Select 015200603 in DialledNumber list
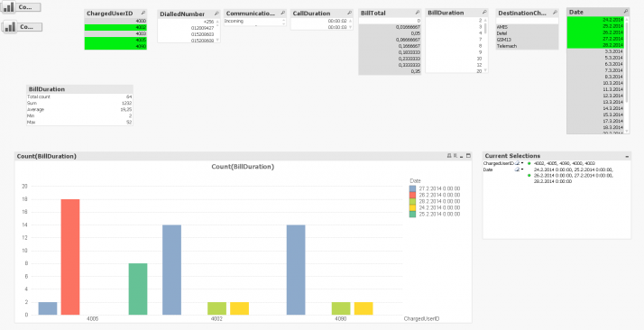 186,34
